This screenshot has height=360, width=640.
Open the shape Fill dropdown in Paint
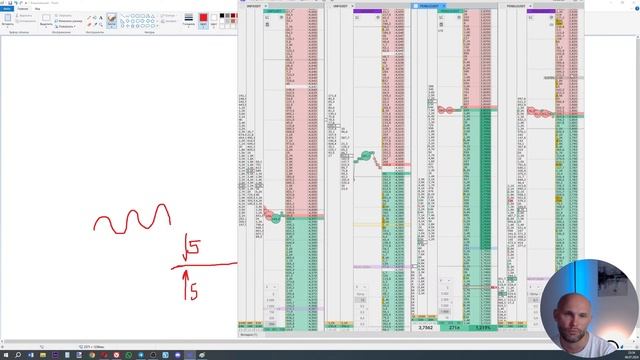coord(169,21)
